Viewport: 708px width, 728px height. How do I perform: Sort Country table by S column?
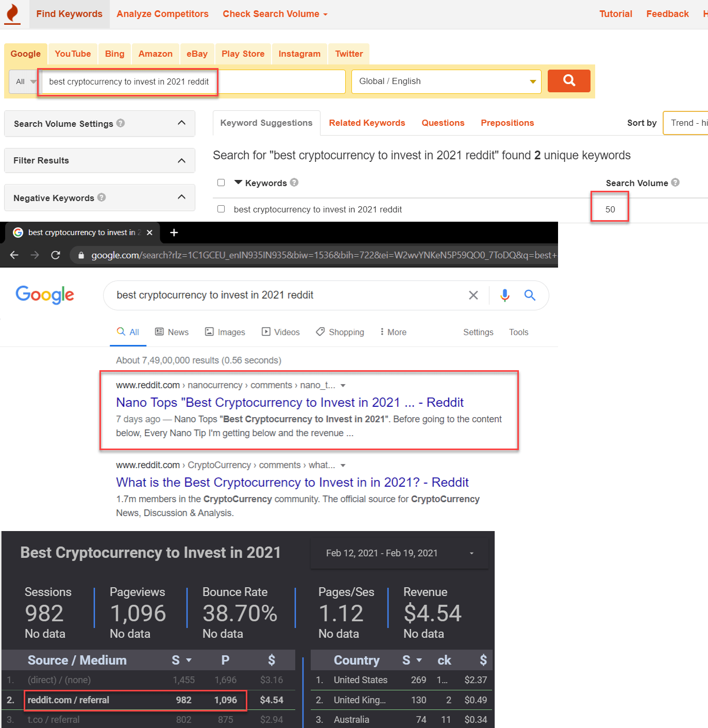(x=412, y=660)
